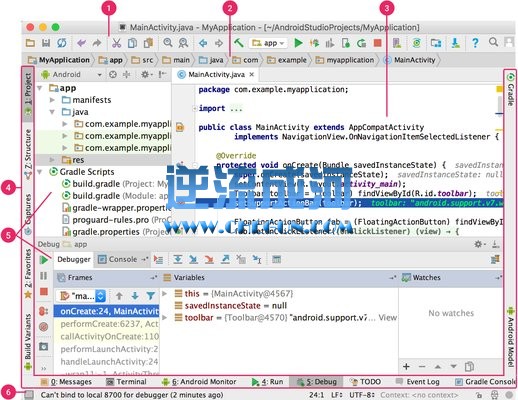Image resolution: width=518 pixels, height=400 pixels.
Task: Click the Undo arrow icon
Action: [82, 43]
